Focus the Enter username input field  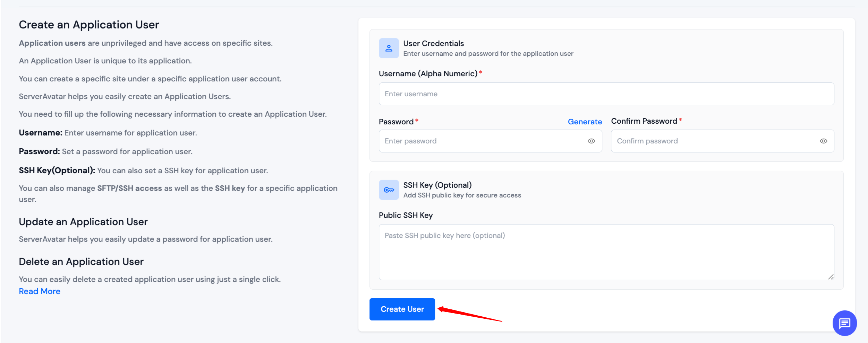tap(606, 94)
